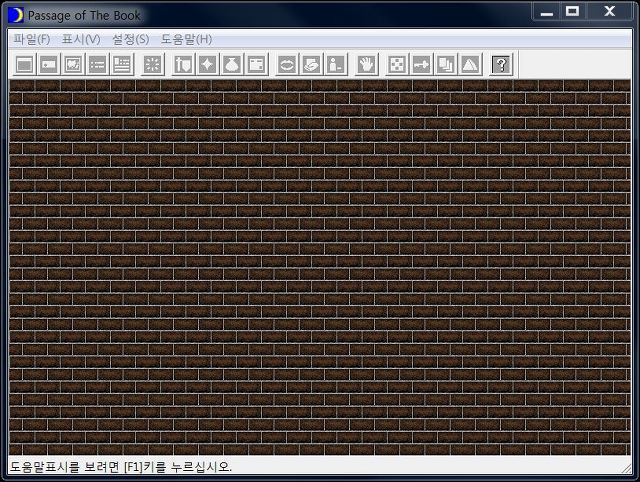The height and width of the screenshot is (482, 640).
Task: Open the 파일(F) menu
Action: pos(32,39)
